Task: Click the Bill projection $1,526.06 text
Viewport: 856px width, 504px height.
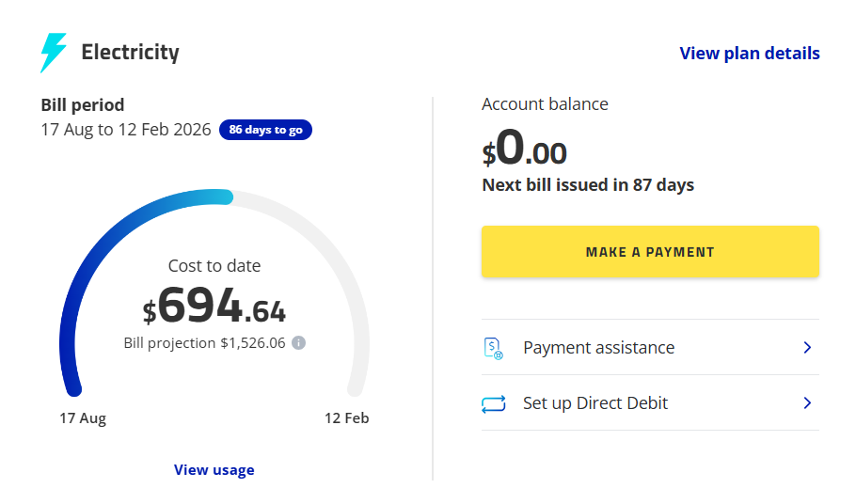Action: 203,343
